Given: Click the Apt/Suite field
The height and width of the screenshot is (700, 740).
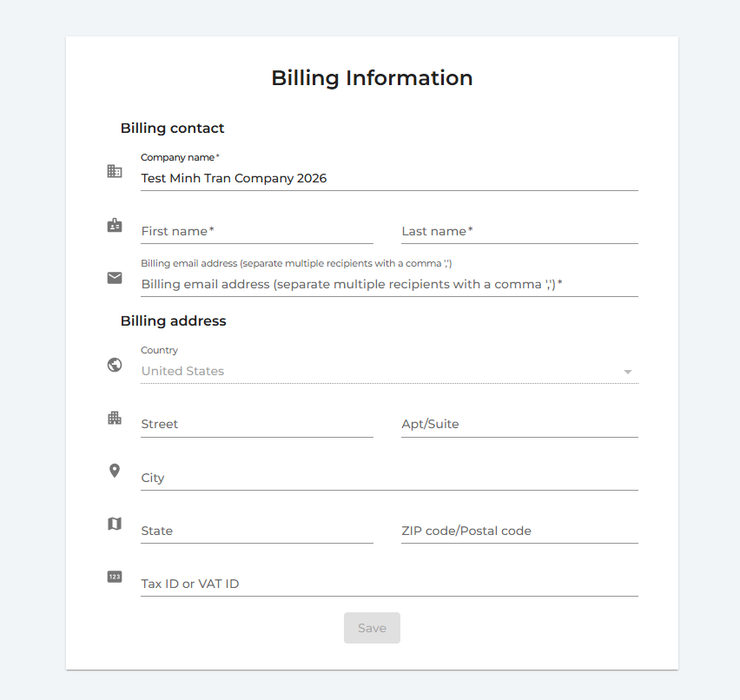Looking at the screenshot, I should 519,425.
